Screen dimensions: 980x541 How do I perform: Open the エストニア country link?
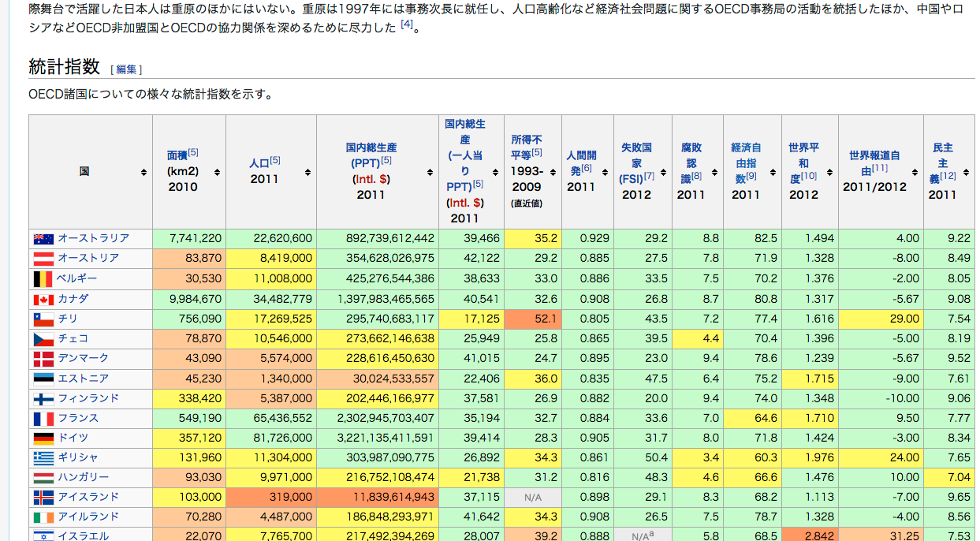(x=83, y=379)
